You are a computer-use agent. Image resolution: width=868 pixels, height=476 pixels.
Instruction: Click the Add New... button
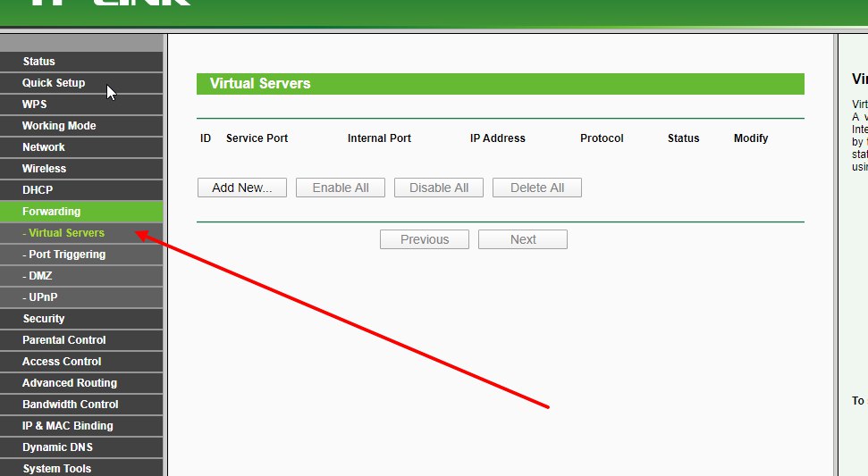pyautogui.click(x=242, y=188)
